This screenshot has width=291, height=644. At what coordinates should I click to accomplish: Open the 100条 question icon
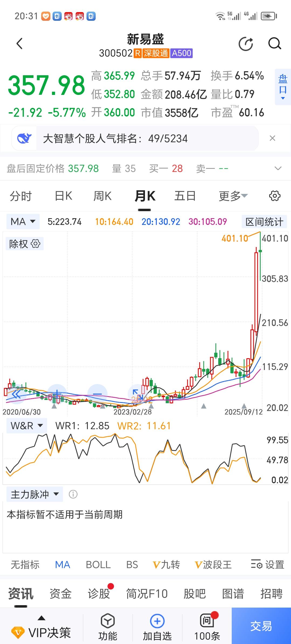pyautogui.click(x=207, y=626)
